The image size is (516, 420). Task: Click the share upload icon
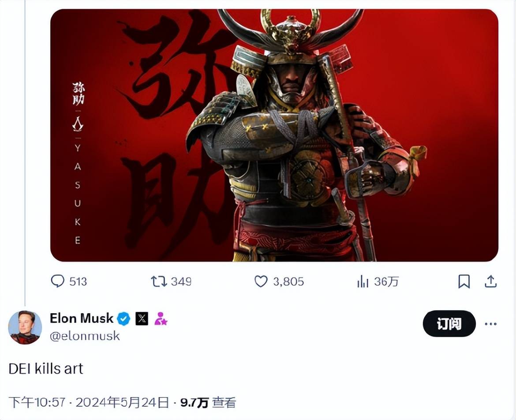pyautogui.click(x=490, y=281)
